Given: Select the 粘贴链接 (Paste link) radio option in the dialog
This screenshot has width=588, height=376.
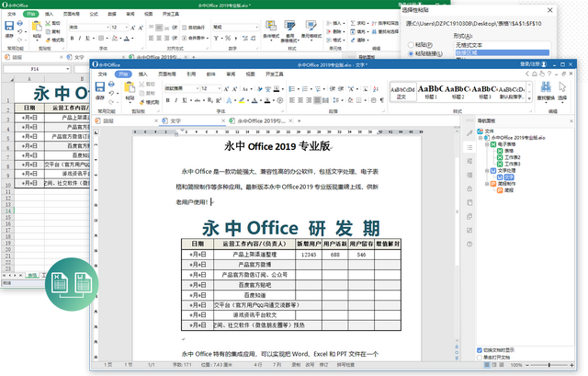Looking at the screenshot, I should tap(411, 53).
